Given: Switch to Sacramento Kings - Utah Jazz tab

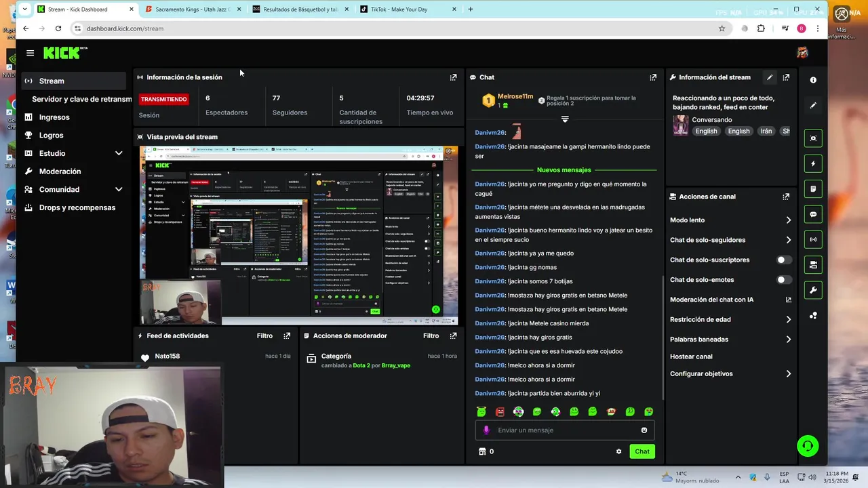Looking at the screenshot, I should click(193, 9).
